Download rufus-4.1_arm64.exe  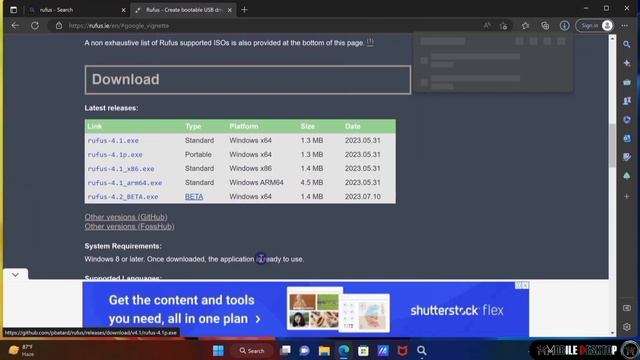point(125,183)
